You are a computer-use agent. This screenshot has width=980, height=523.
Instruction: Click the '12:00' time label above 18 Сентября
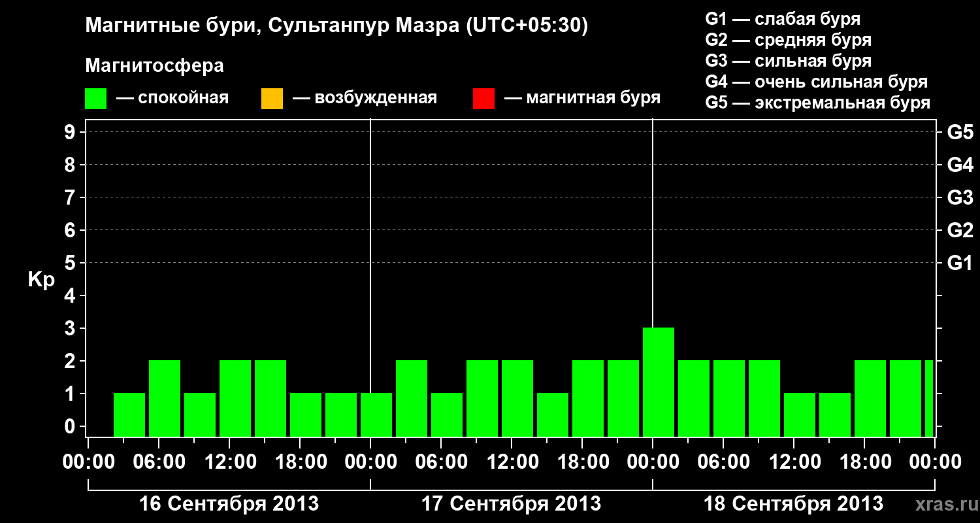coord(794,462)
